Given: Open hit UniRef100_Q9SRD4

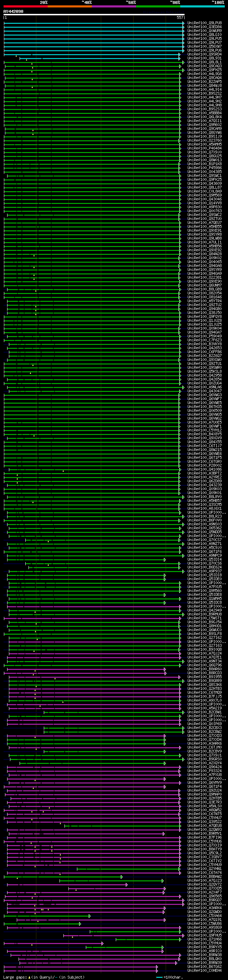Looking at the screenshot, I should (204, 54).
